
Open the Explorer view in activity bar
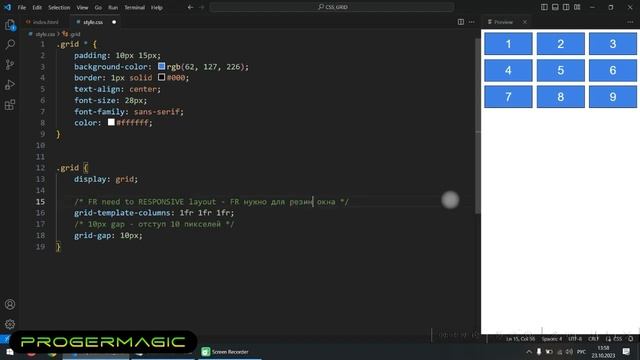click(10, 25)
